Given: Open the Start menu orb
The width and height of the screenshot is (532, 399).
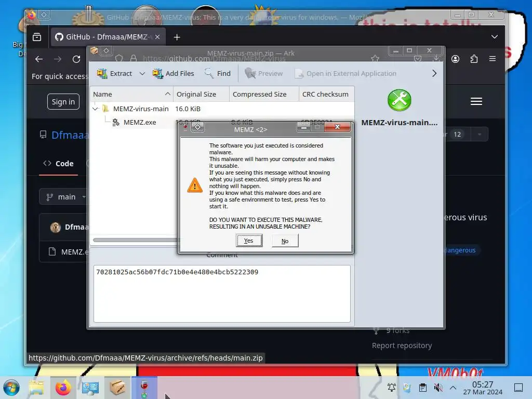Looking at the screenshot, I should tap(11, 388).
